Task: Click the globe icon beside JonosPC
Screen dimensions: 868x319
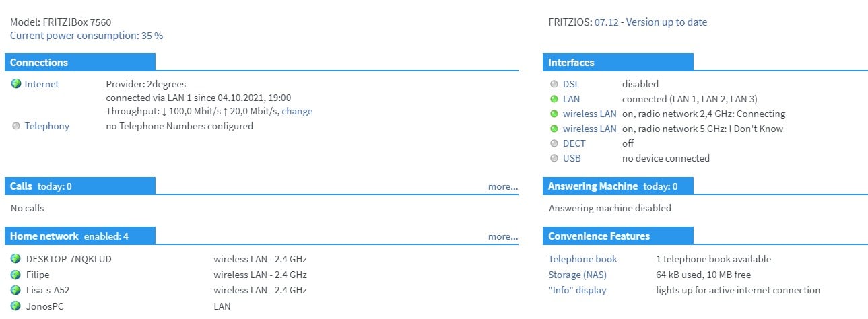Action: 16,306
